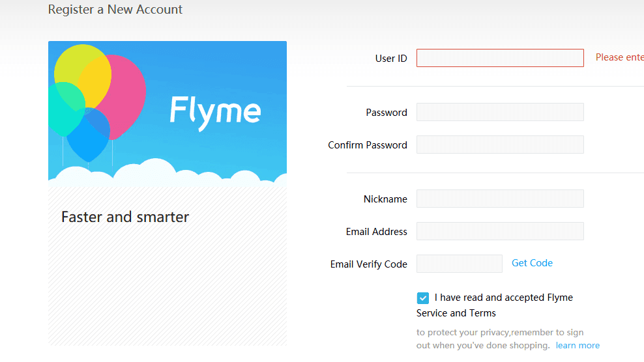This screenshot has width=644, height=362.
Task: Focus the Password input field
Action: click(500, 112)
